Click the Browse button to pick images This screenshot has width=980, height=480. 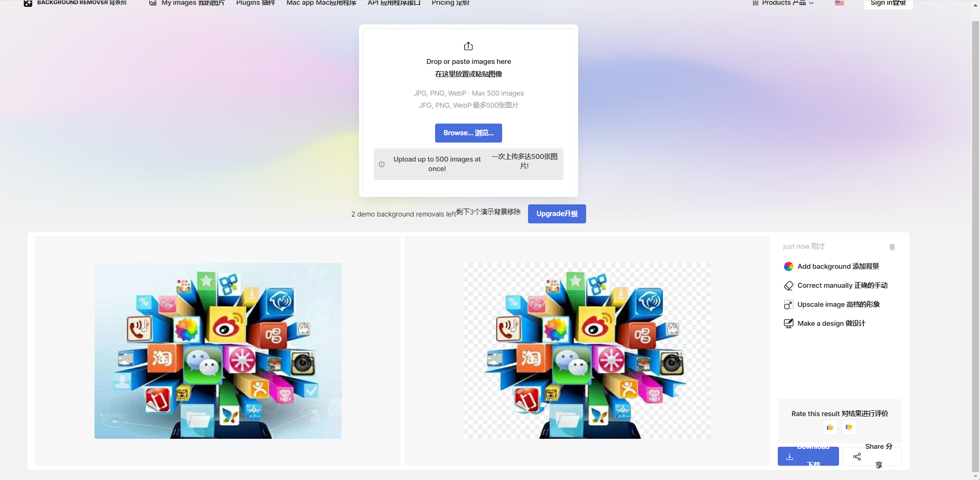tap(468, 133)
